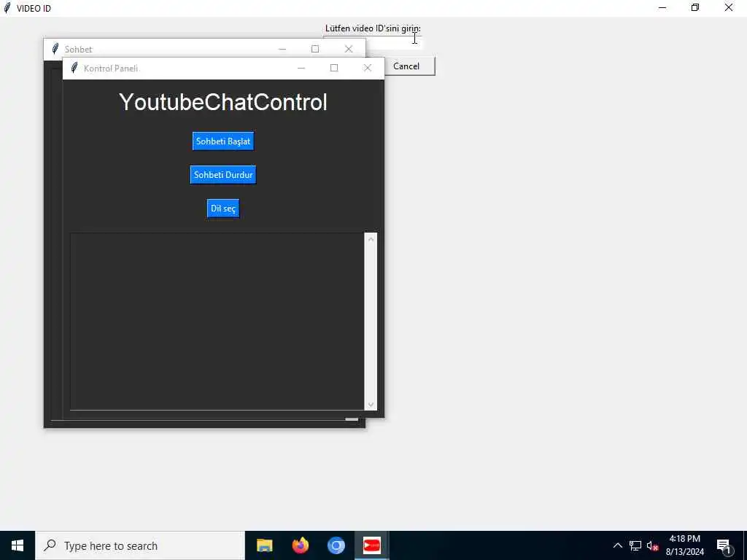747x560 pixels.
Task: Click the Sohbeti Durdur button
Action: [223, 175]
